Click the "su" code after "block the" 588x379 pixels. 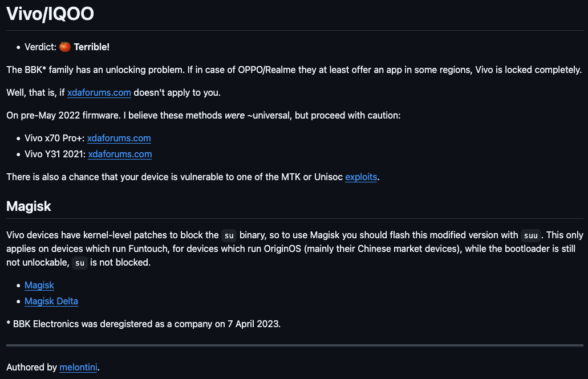pyautogui.click(x=229, y=235)
